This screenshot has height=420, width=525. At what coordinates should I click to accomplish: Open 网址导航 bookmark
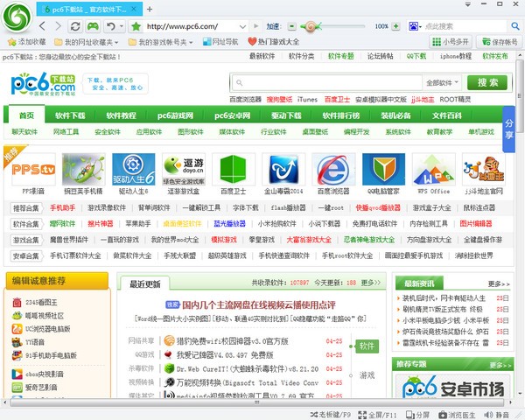[x=220, y=42]
